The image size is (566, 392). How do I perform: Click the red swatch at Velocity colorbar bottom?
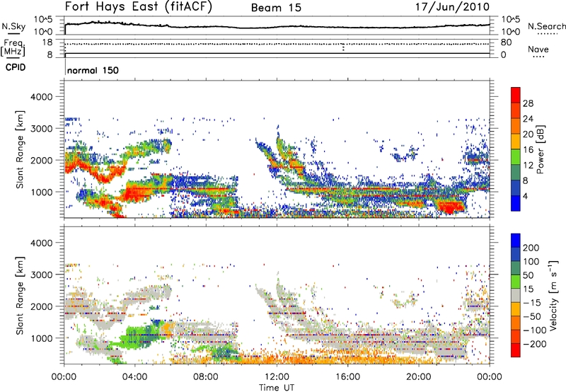click(x=516, y=350)
